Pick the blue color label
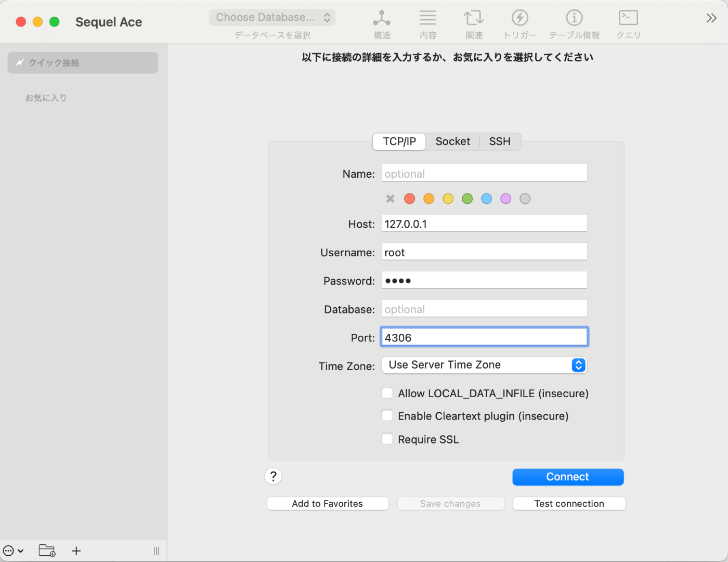This screenshot has width=728, height=562. pyautogui.click(x=487, y=199)
